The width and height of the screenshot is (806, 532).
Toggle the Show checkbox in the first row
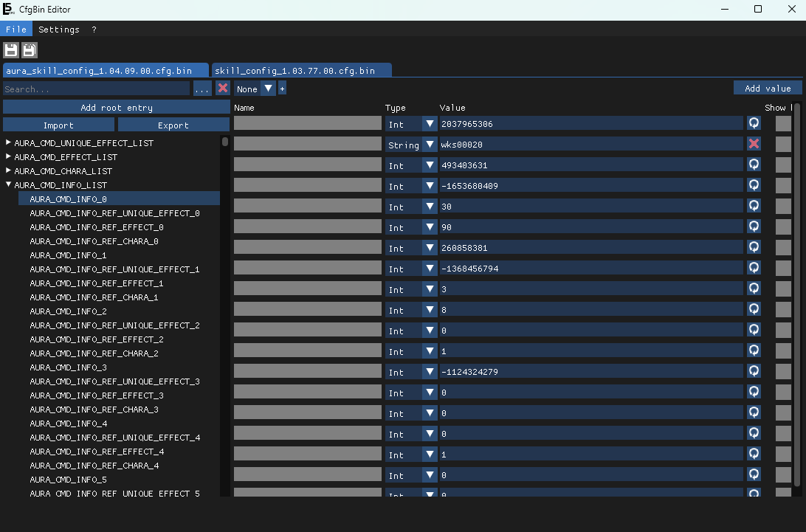[782, 123]
